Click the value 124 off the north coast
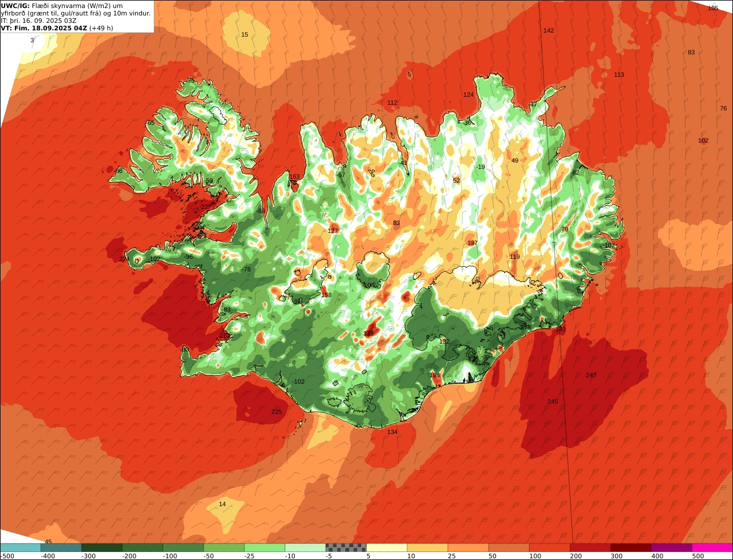The width and height of the screenshot is (733, 560). [x=468, y=95]
